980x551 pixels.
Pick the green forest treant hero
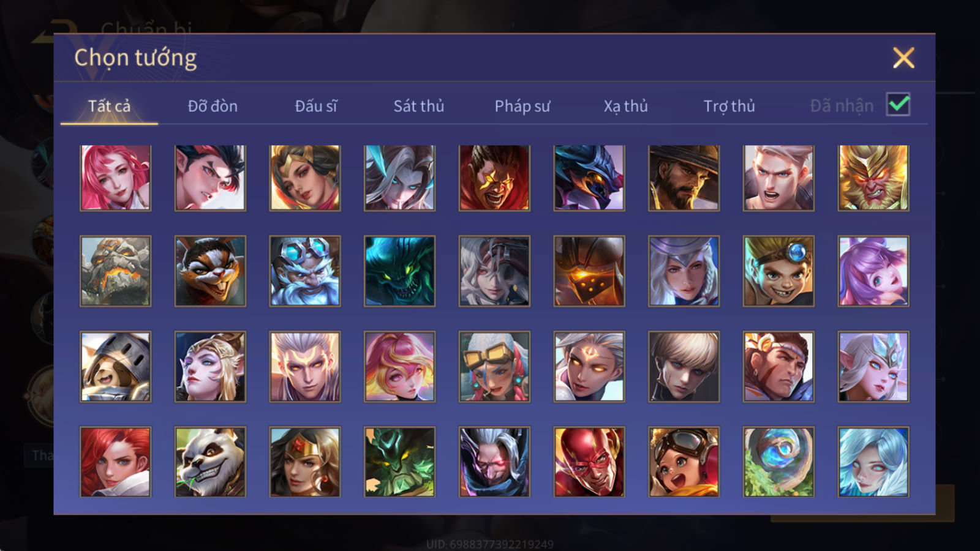pos(399,462)
